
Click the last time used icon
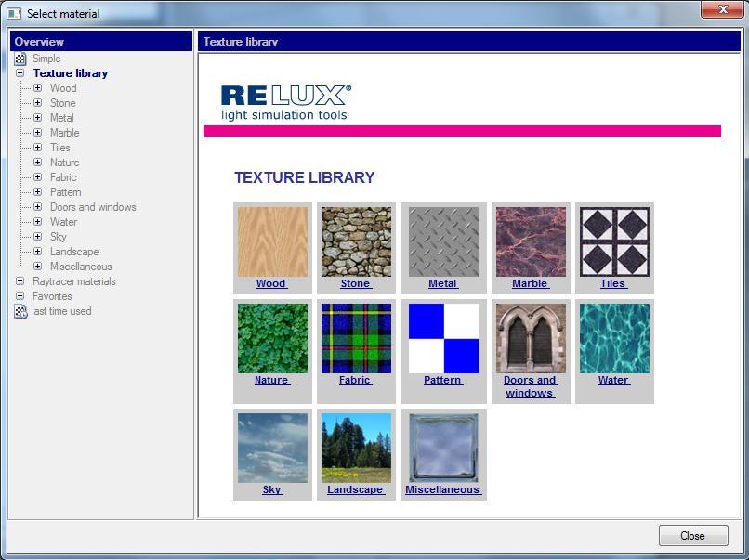20,311
